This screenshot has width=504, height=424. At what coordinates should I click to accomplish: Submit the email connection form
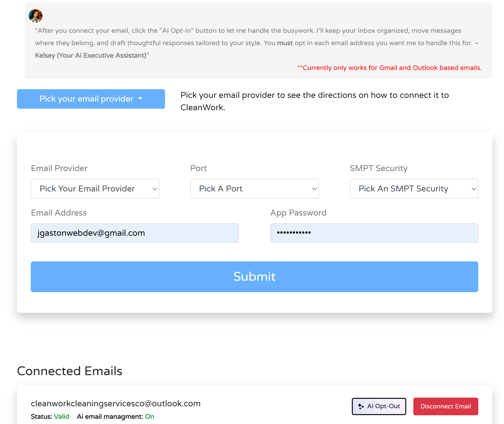click(x=254, y=277)
